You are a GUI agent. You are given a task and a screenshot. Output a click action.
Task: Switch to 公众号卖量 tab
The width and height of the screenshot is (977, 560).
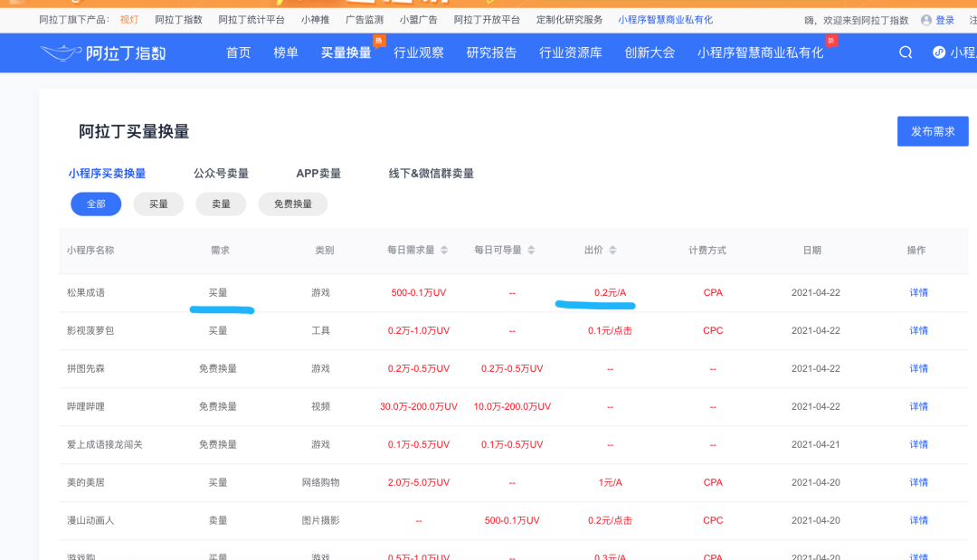221,173
